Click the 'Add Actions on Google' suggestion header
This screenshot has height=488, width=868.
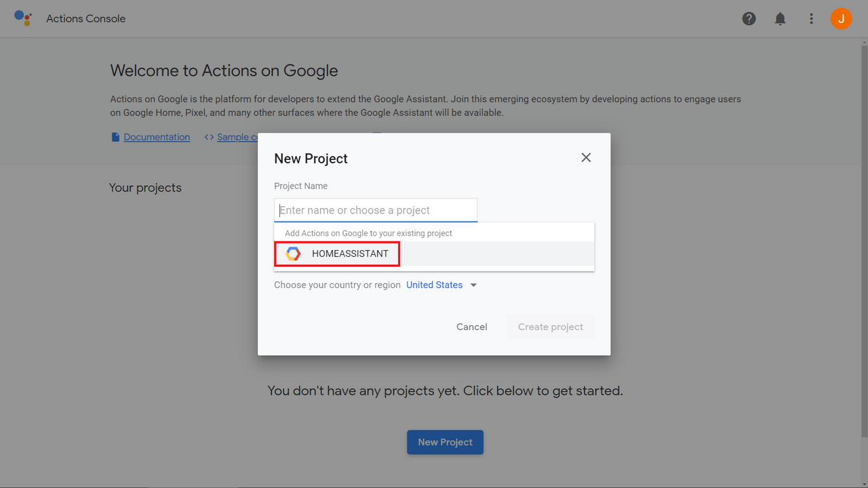coord(368,233)
